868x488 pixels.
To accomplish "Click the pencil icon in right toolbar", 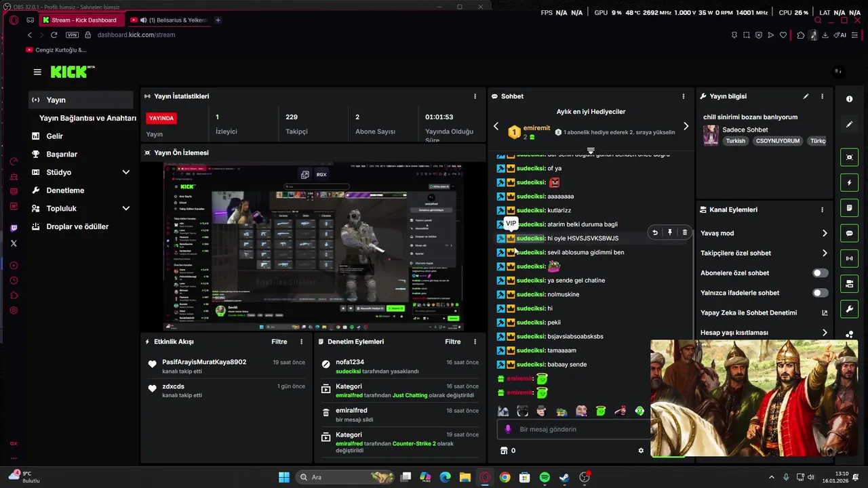I will pyautogui.click(x=849, y=125).
